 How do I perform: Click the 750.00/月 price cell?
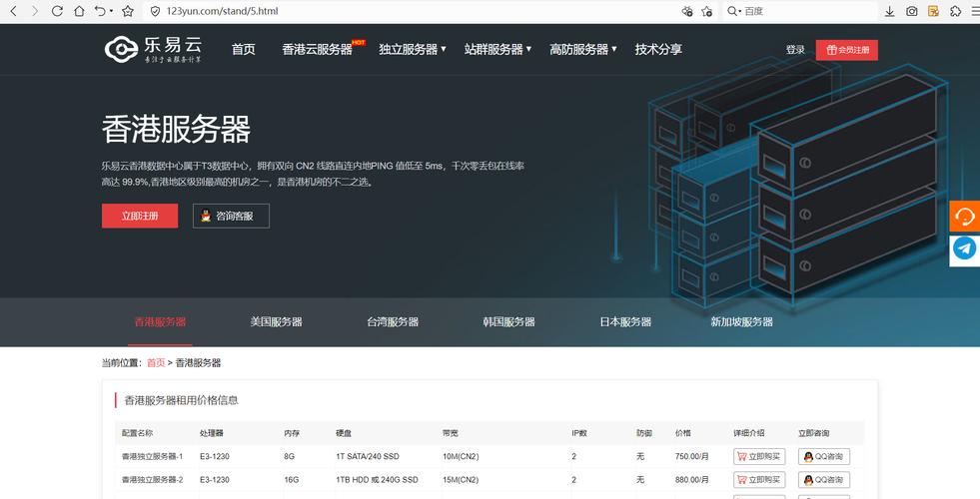point(692,456)
